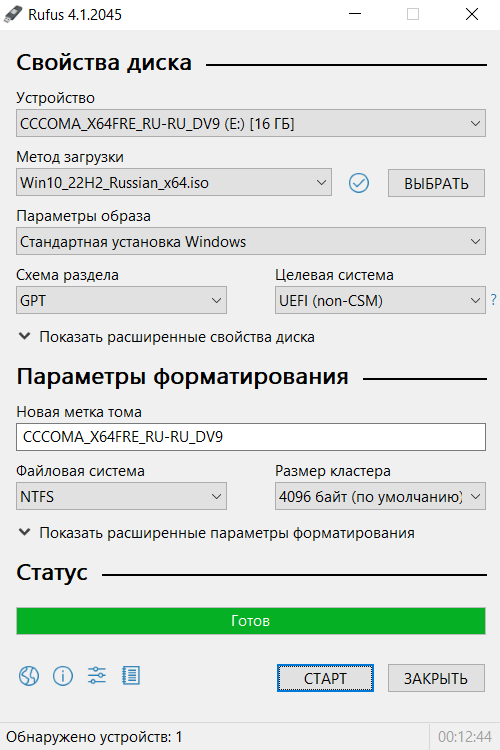Open the About info icon

63,676
